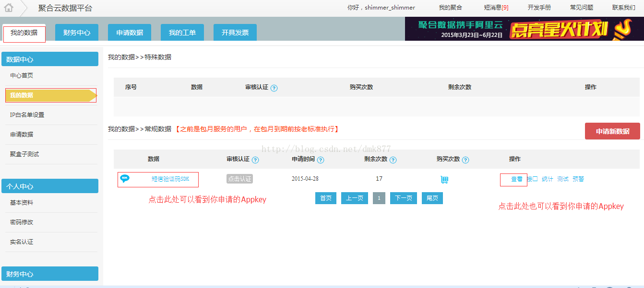The width and height of the screenshot is (644, 288).
Task: Click the 点亮星火计划 promotional banner
Action: coord(524,29)
